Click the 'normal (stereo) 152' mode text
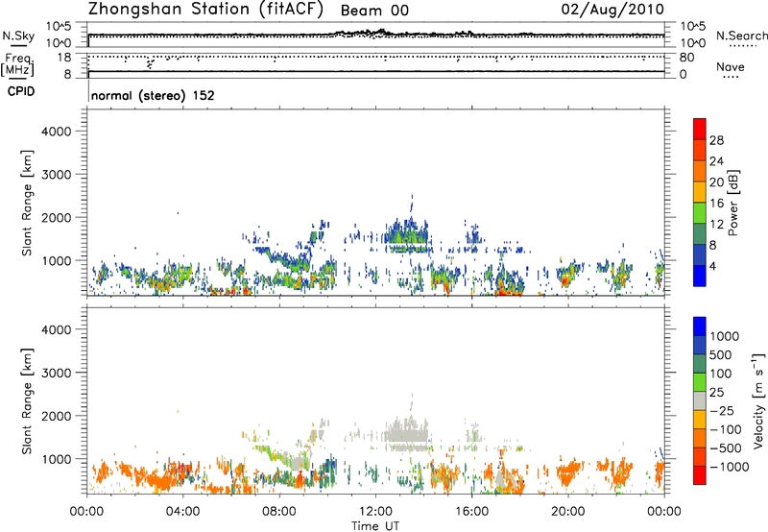 point(153,95)
